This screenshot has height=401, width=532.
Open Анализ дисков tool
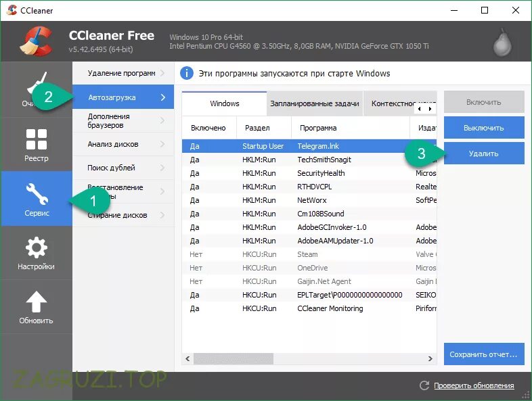click(123, 144)
